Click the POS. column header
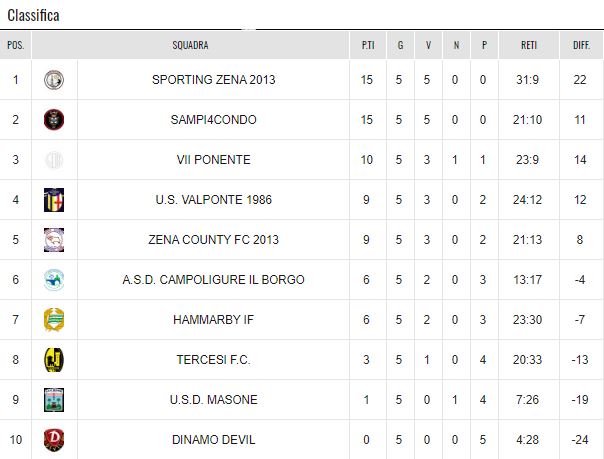 (x=15, y=45)
